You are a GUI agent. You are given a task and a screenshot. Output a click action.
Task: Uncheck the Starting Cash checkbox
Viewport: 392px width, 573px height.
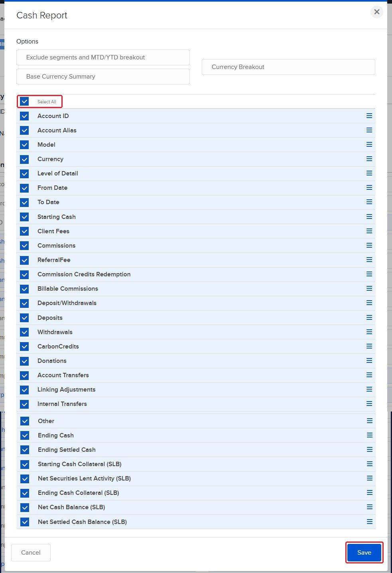click(x=24, y=217)
